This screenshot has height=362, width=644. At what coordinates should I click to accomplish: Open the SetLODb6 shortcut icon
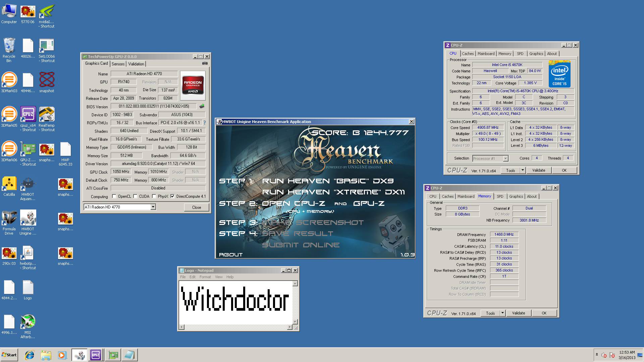pos(47,50)
